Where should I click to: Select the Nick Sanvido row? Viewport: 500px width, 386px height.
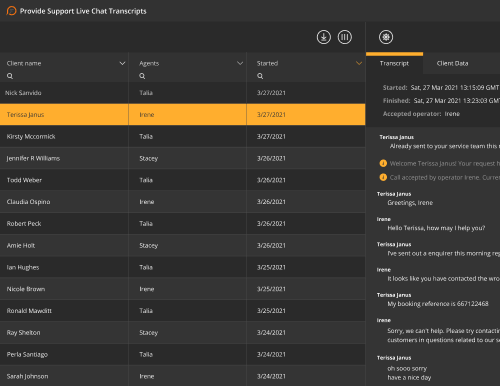click(x=183, y=93)
